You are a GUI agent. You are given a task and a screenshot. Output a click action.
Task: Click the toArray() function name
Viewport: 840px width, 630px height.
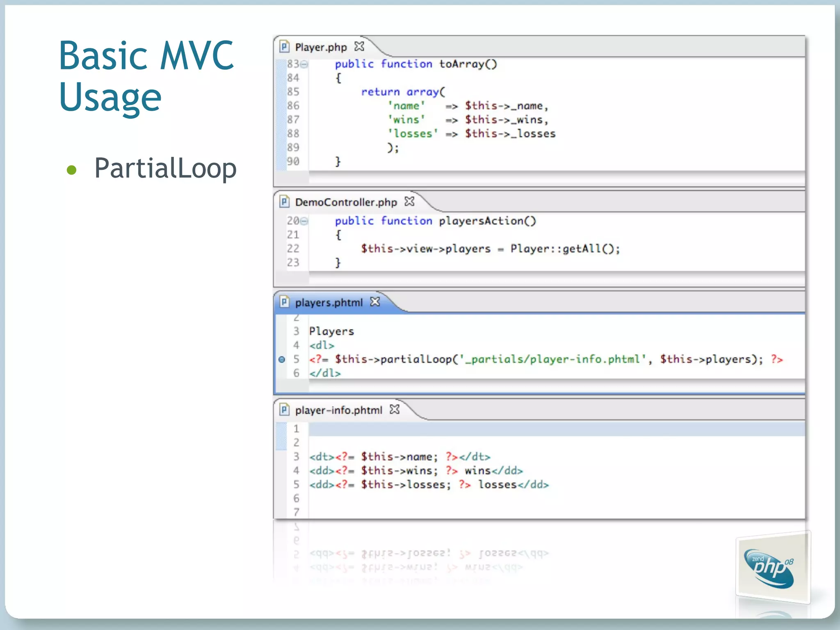pos(468,64)
